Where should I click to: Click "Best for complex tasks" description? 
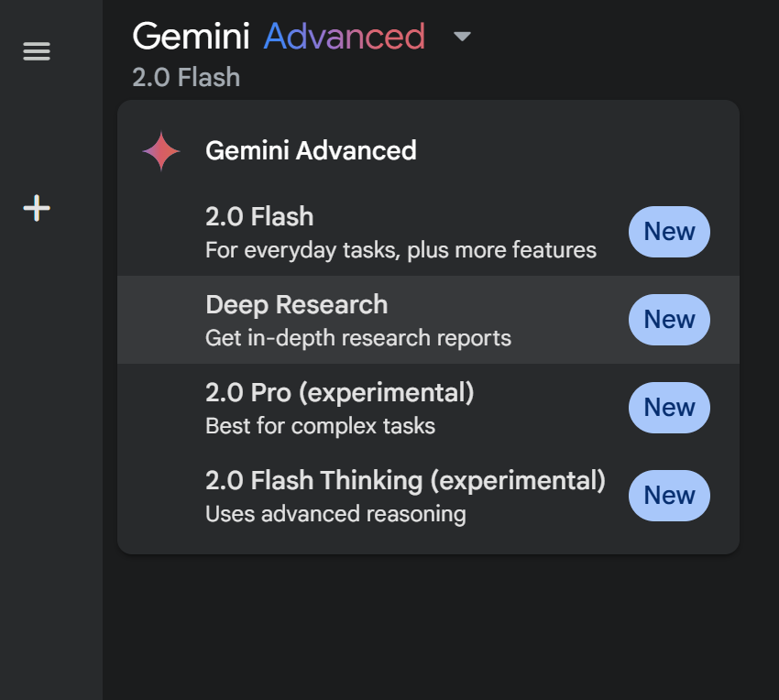click(320, 426)
